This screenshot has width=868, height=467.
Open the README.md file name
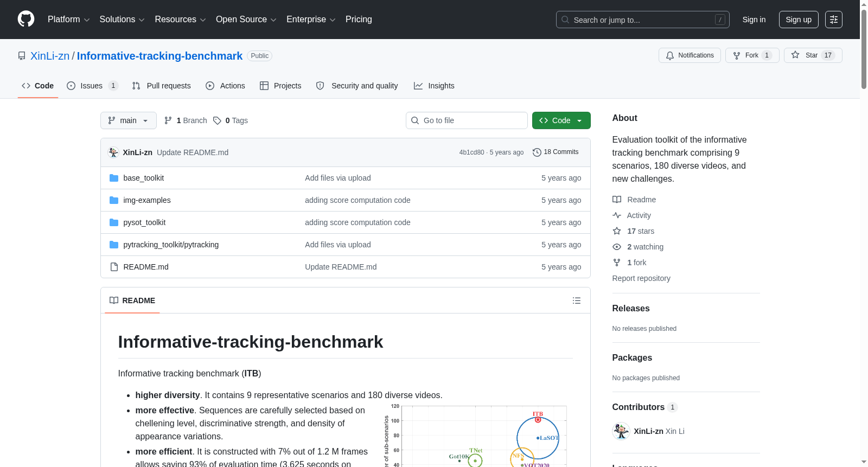(146, 267)
